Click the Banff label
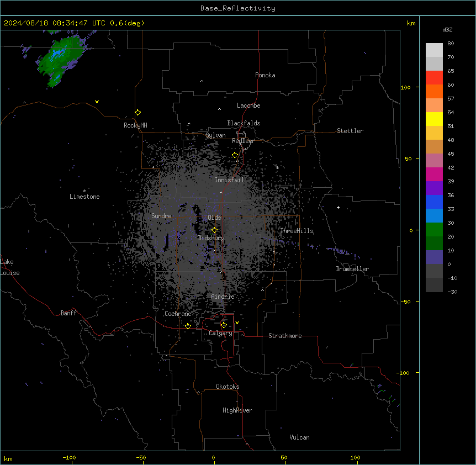The image size is (476, 465). [x=68, y=313]
